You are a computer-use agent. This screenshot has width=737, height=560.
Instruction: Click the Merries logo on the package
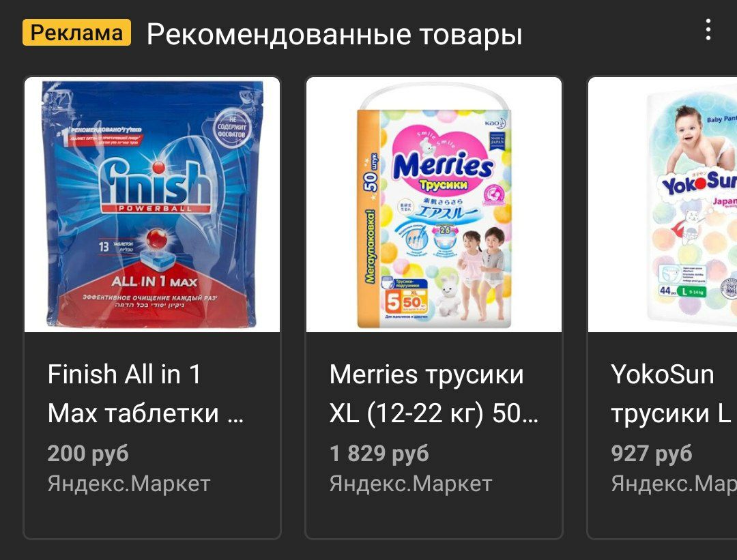[x=443, y=167]
